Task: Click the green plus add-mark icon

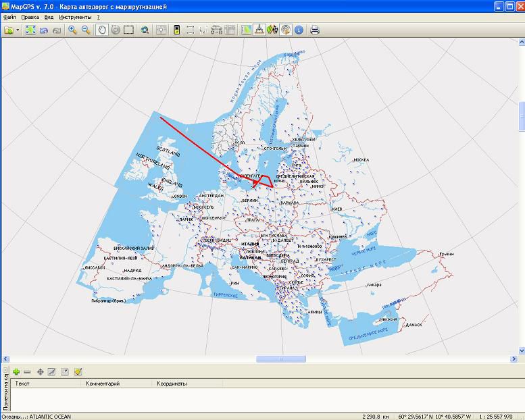Action: (16, 371)
